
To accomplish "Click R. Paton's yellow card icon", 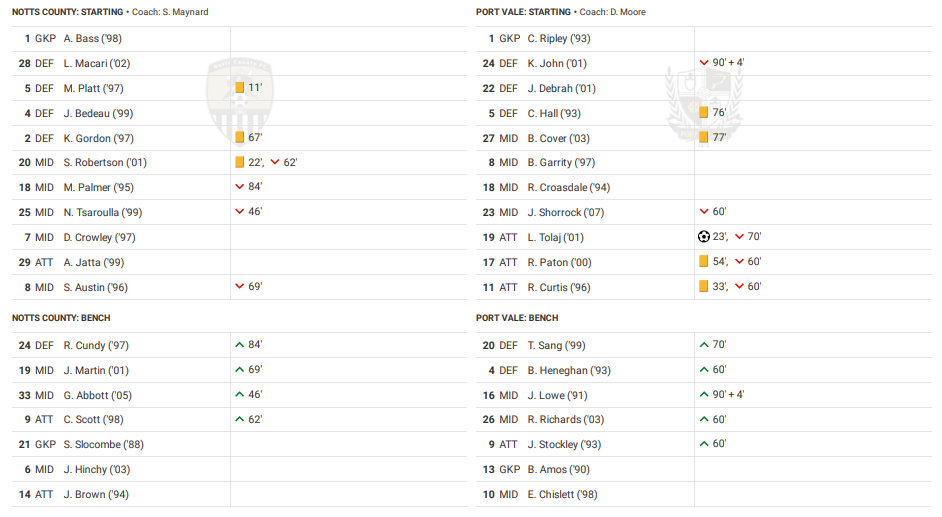I will coord(704,262).
